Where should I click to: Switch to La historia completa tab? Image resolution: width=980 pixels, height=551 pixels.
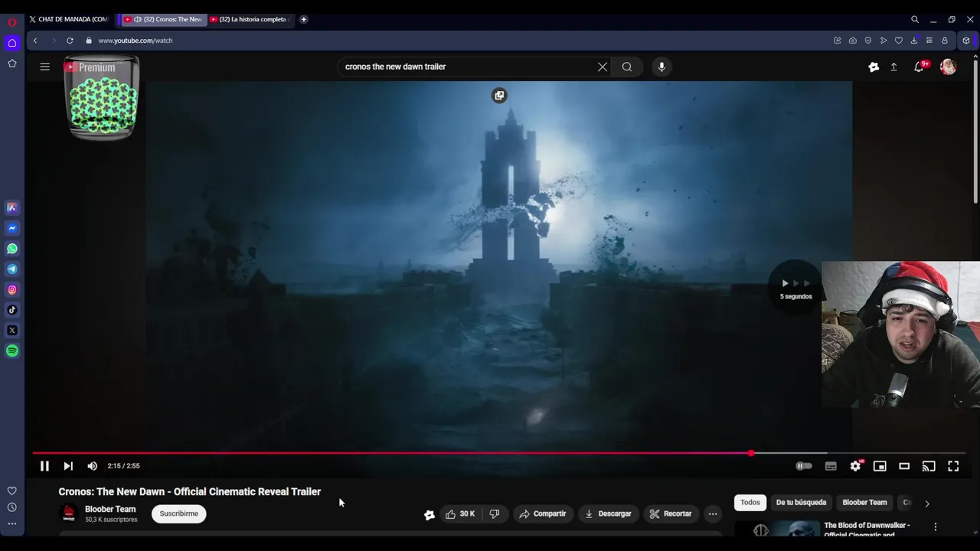tap(252, 19)
